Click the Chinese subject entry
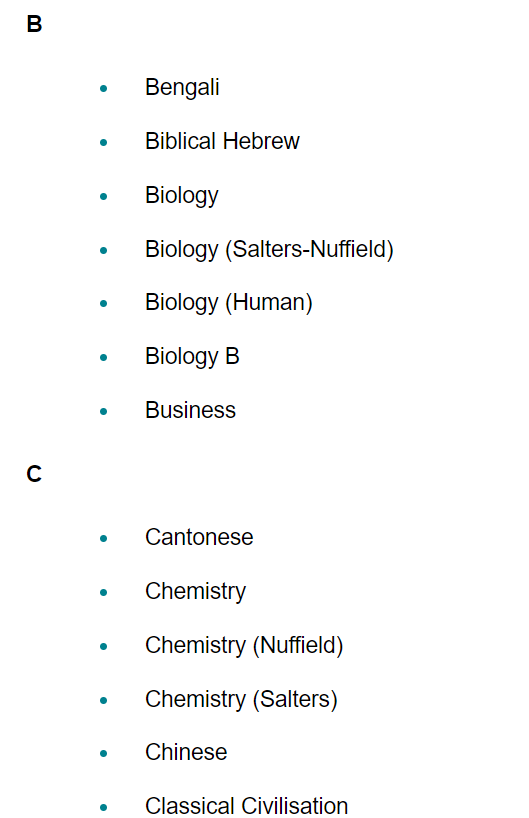The image size is (529, 818). pyautogui.click(x=186, y=752)
